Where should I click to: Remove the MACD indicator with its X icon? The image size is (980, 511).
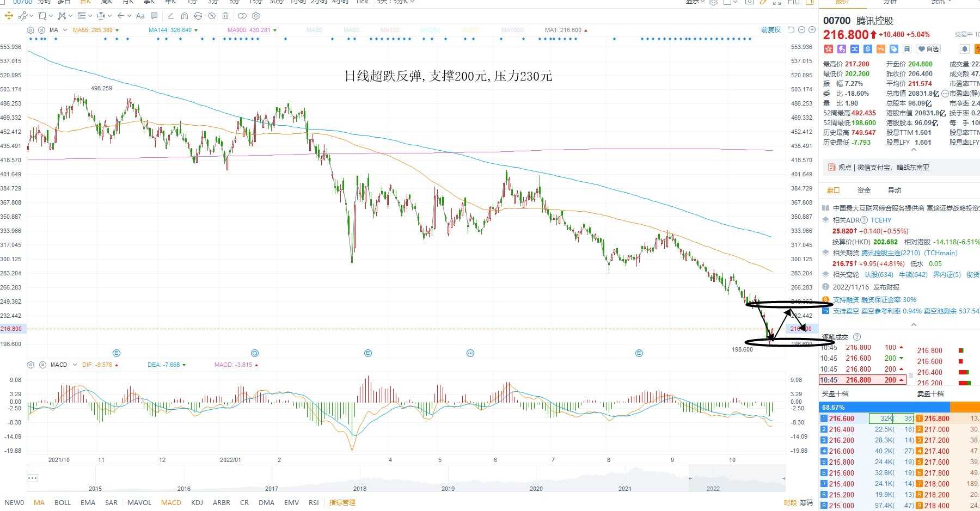[x=42, y=365]
